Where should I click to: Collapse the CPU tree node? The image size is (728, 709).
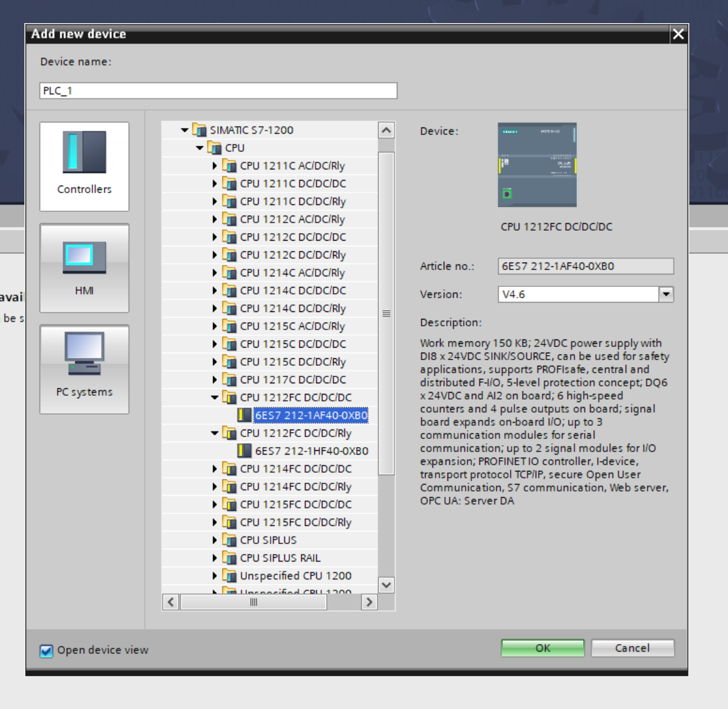pos(199,148)
